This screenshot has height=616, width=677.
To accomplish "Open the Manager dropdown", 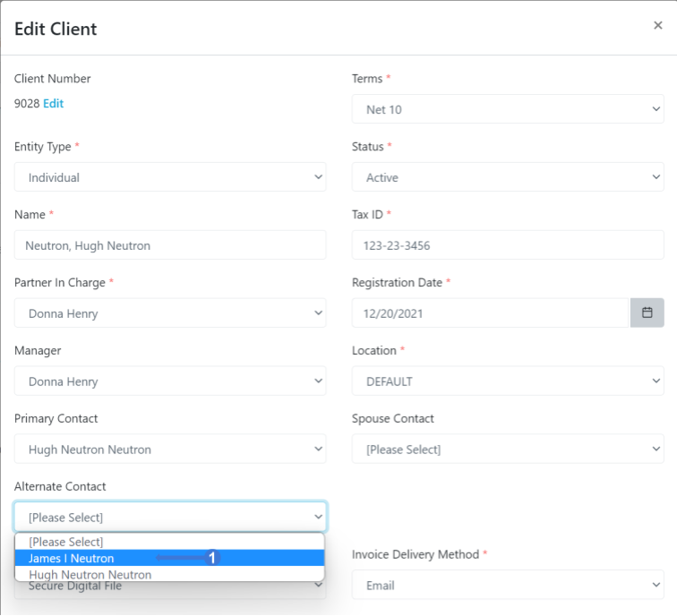I will [170, 381].
